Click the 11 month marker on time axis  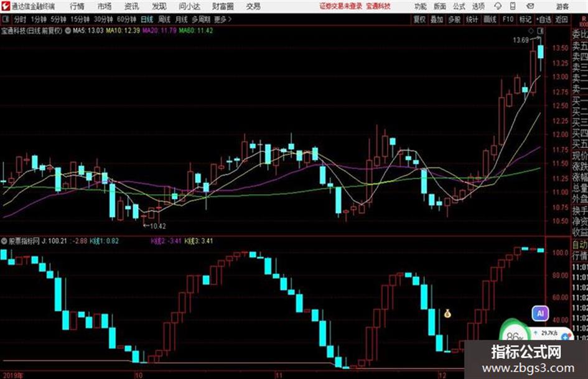point(279,375)
